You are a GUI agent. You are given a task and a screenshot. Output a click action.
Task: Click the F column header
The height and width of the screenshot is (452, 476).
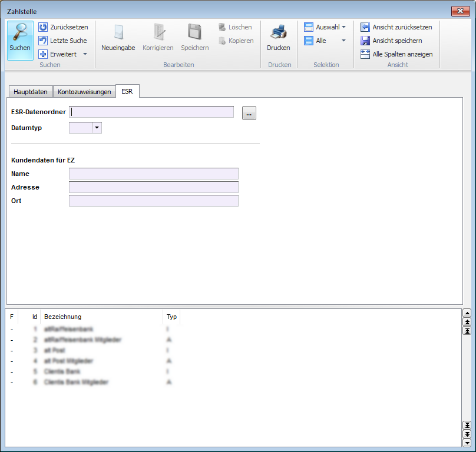coord(12,317)
